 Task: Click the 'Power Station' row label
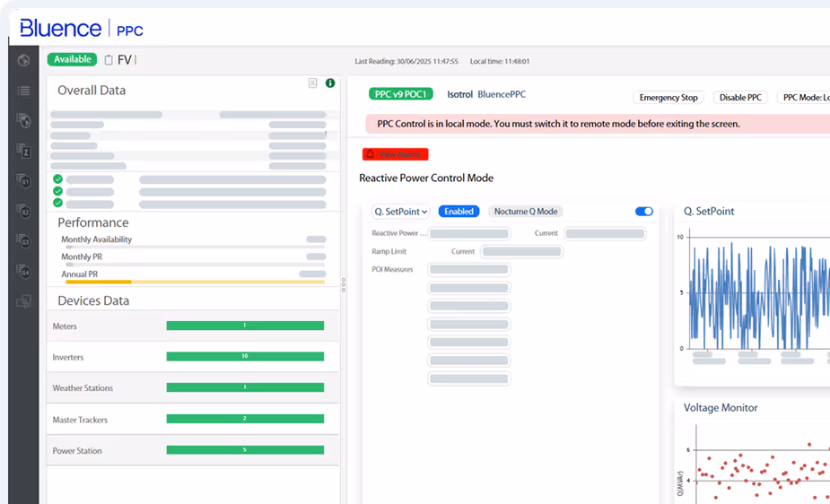click(x=77, y=451)
